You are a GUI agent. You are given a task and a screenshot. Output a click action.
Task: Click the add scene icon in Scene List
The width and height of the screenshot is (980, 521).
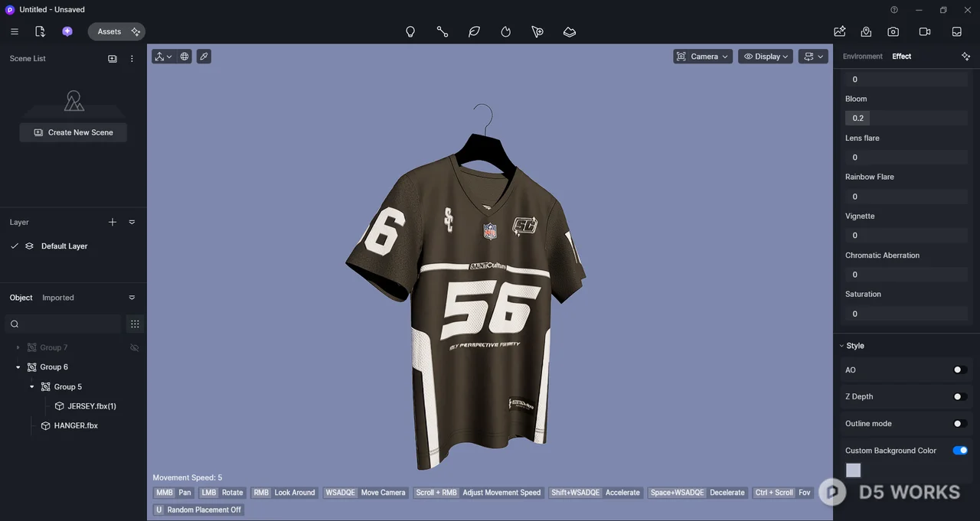pos(113,59)
